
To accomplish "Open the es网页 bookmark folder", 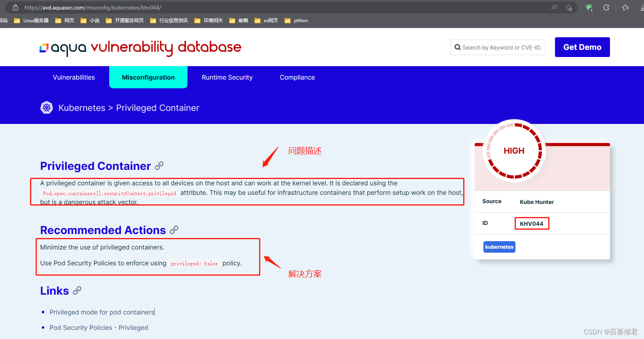I will tap(266, 21).
